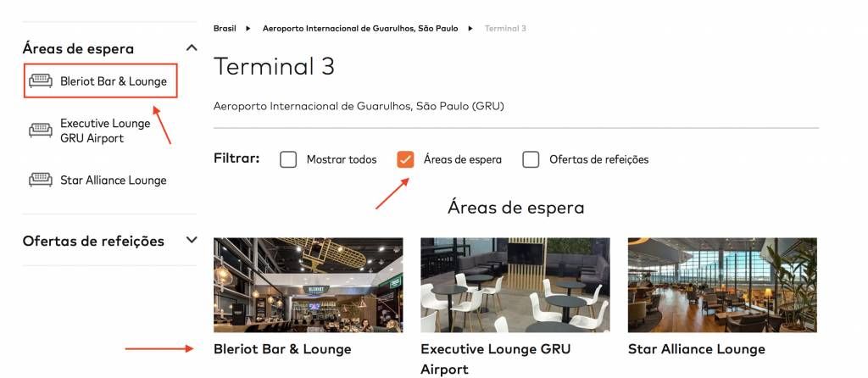Open the Star Alliance Lounge photo

click(722, 285)
